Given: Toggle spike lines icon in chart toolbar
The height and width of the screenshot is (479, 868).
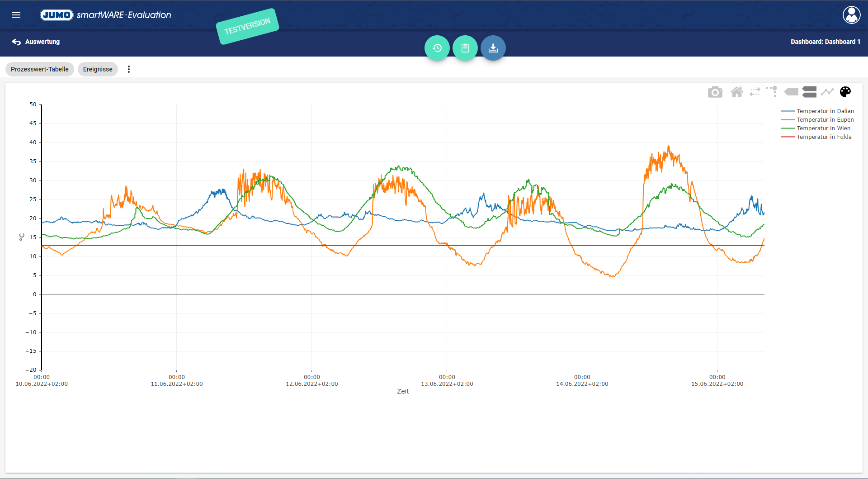Looking at the screenshot, I should 772,92.
